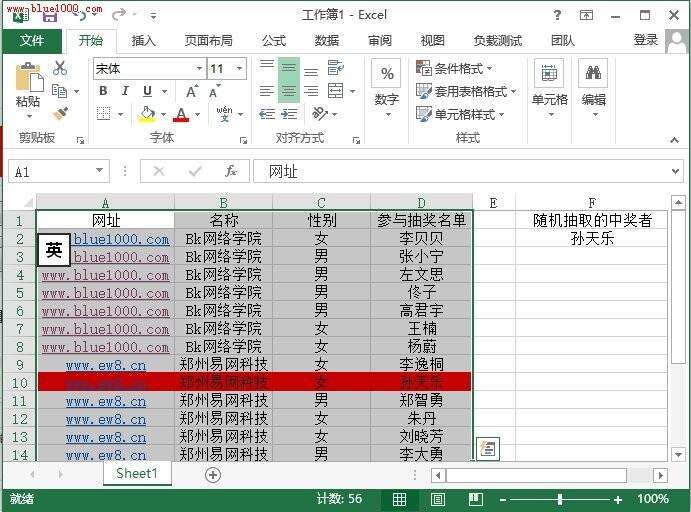Align text to top of cell
This screenshot has width=691, height=512.
(267, 67)
